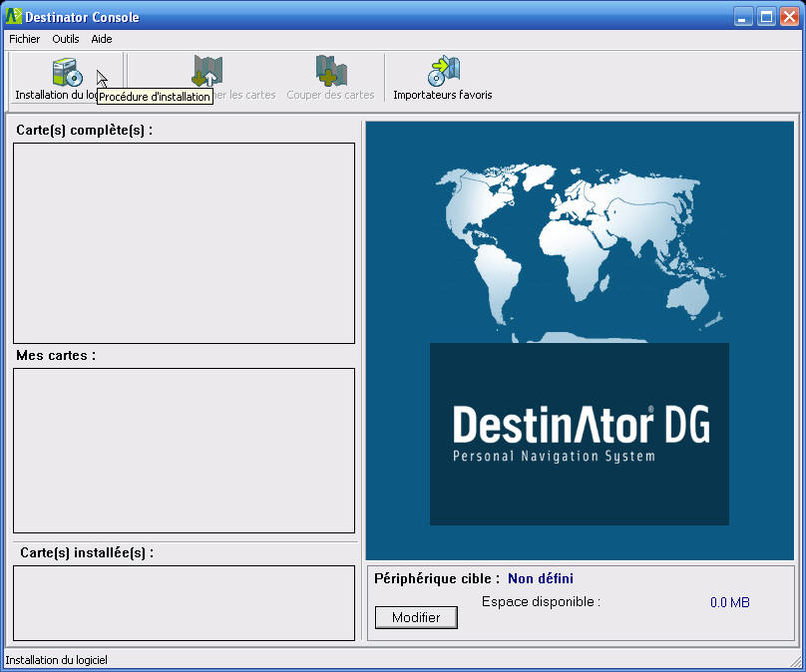Image resolution: width=806 pixels, height=672 pixels.
Task: Click the '0.0 MB' available space value
Action: point(730,602)
